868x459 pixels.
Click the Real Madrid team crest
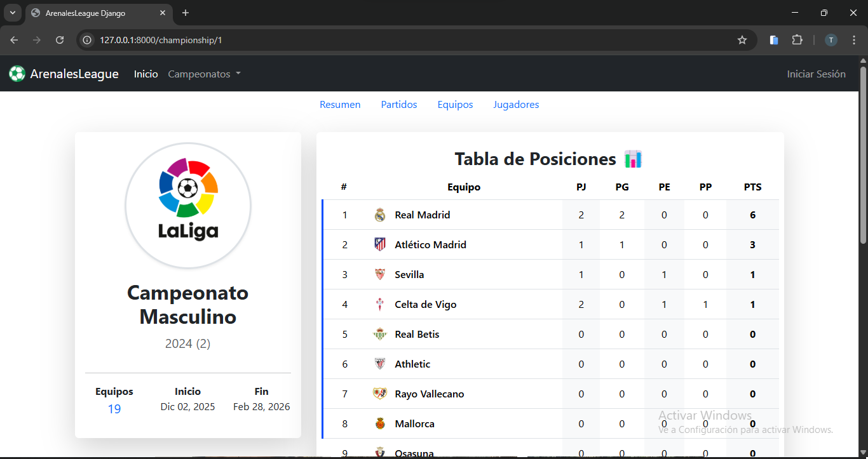coord(380,215)
